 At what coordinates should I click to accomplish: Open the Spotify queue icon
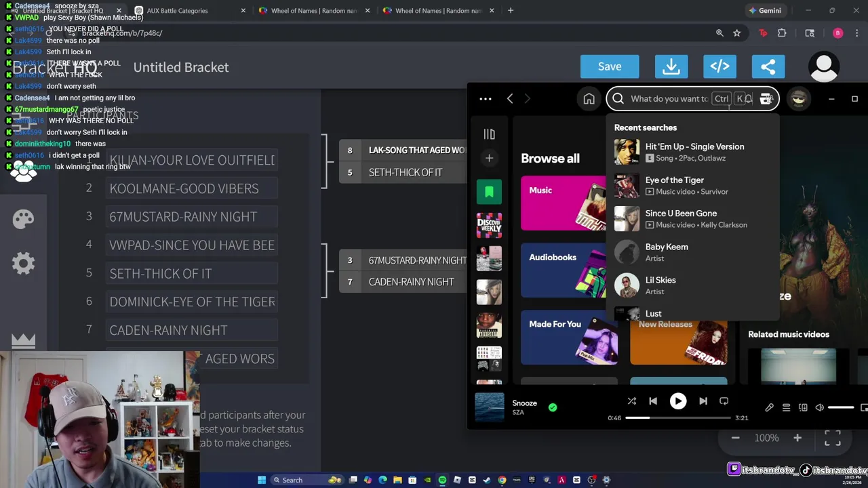[786, 408]
